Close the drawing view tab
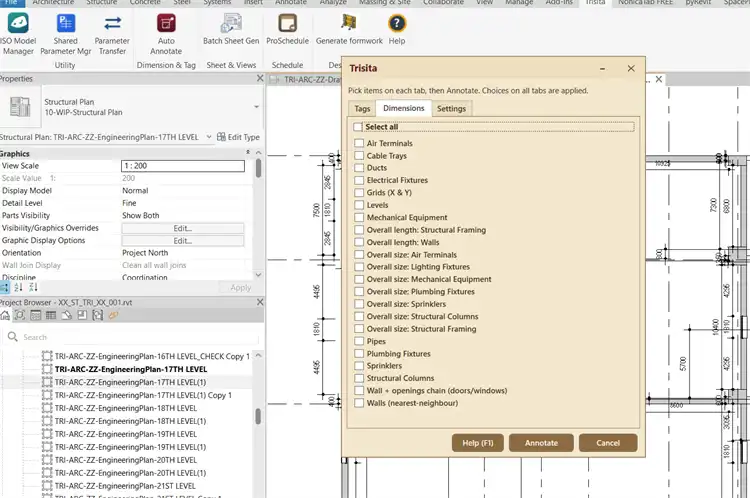This screenshot has height=498, width=750. pyautogui.click(x=659, y=79)
